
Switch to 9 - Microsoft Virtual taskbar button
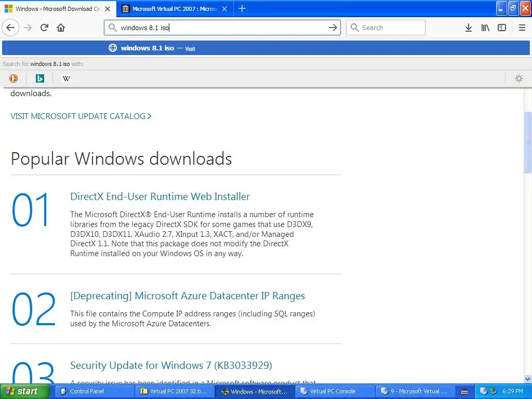[415, 391]
